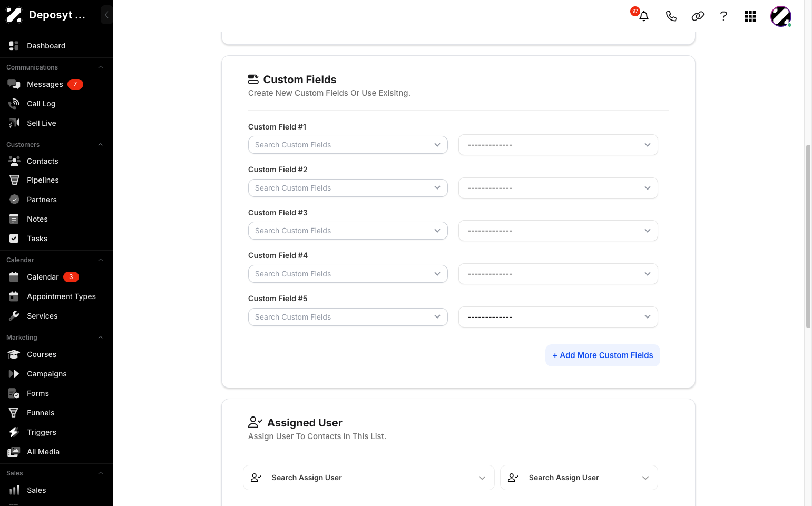
Task: Click the Pipelines funnel icon
Action: [x=14, y=180]
